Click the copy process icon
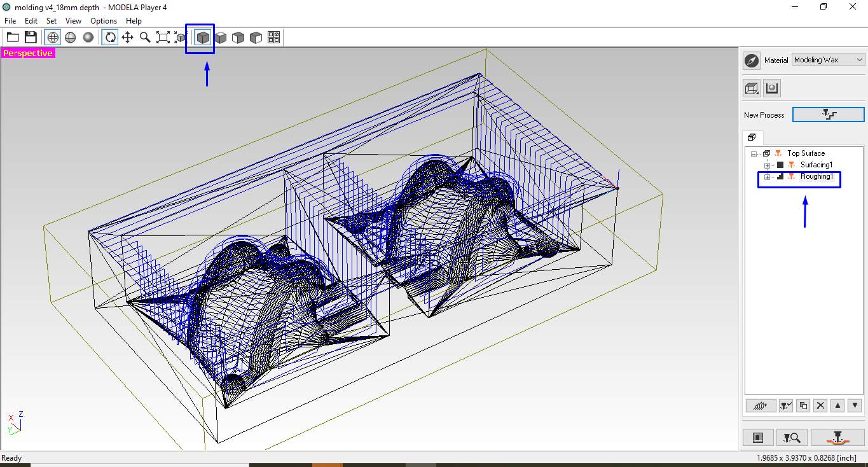Image resolution: width=868 pixels, height=467 pixels. (x=803, y=405)
